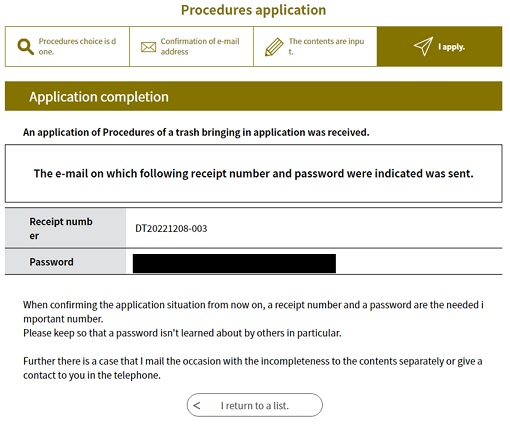Click the blacked-out password value
The width and height of the screenshot is (510, 436).
coord(234,263)
